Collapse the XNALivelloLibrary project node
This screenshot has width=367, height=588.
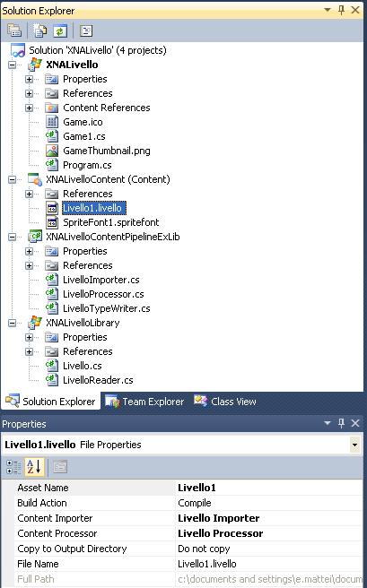13,323
